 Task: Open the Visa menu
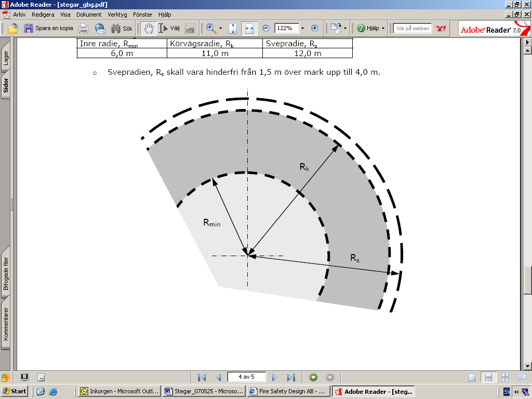(x=65, y=15)
